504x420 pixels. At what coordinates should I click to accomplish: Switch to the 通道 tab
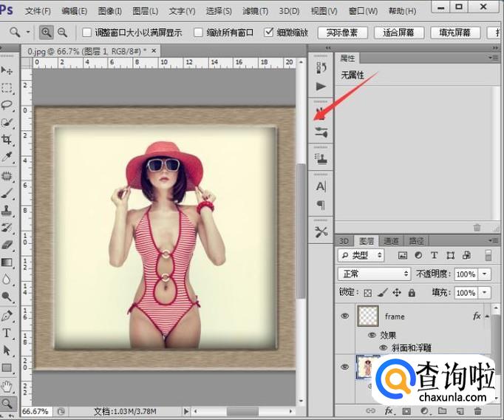pyautogui.click(x=391, y=240)
